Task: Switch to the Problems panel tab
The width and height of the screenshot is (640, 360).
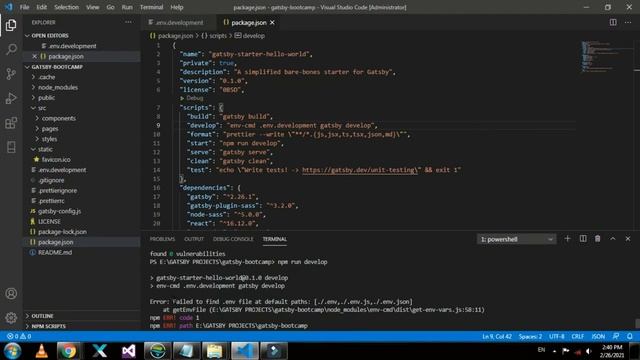Action: [162, 239]
